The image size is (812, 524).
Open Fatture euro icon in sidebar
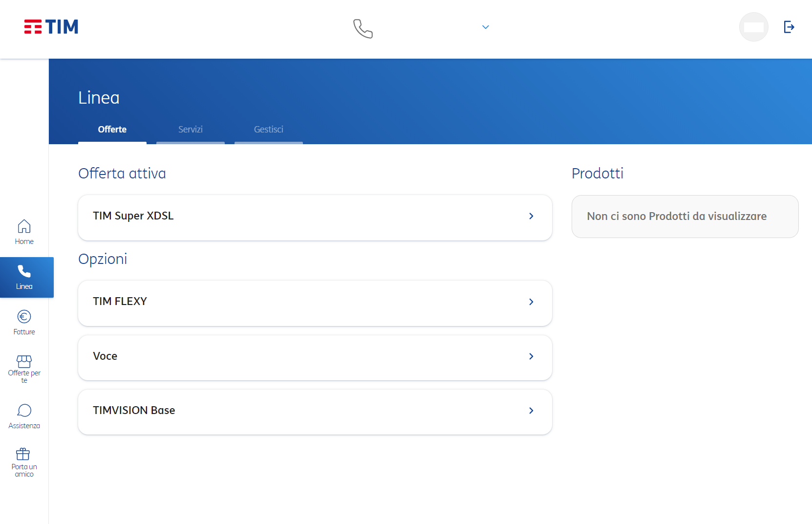[x=24, y=317]
